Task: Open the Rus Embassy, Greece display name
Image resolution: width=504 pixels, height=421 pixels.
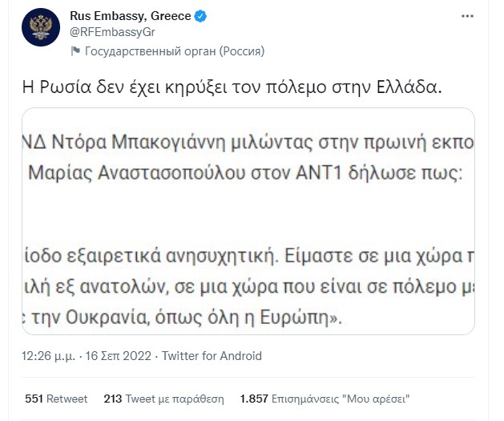Action: 131,16
